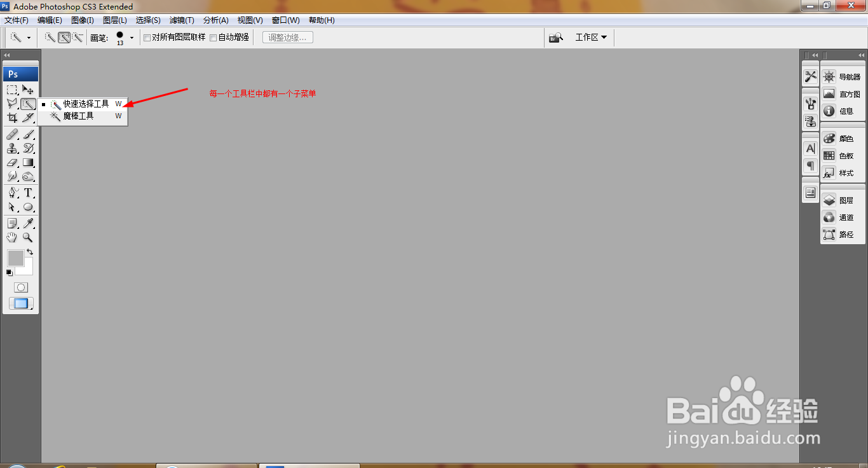Image resolution: width=868 pixels, height=468 pixels.
Task: Select the Rectangular Marquee tool
Action: coord(12,90)
